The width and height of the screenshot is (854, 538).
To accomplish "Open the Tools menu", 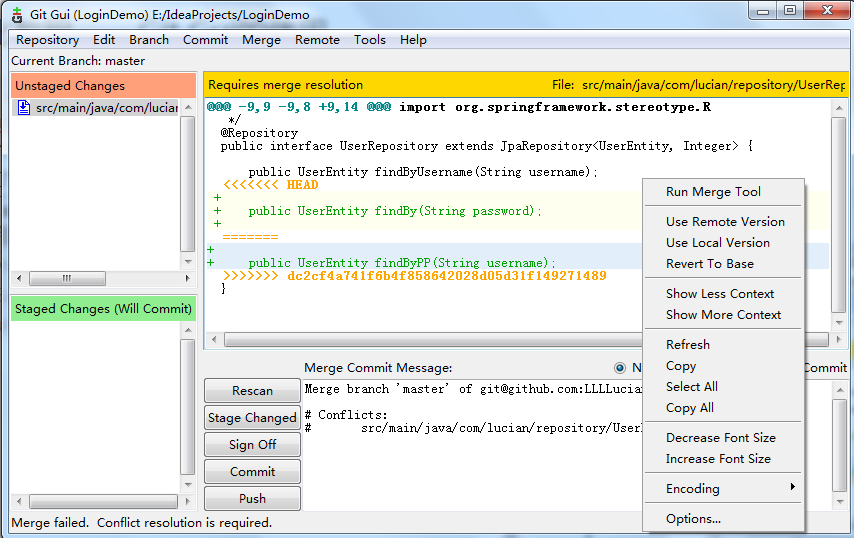I will click(369, 40).
